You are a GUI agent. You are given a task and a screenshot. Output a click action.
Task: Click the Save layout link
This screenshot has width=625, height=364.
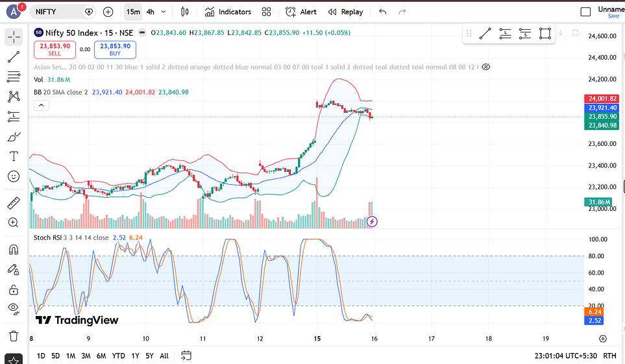click(613, 16)
